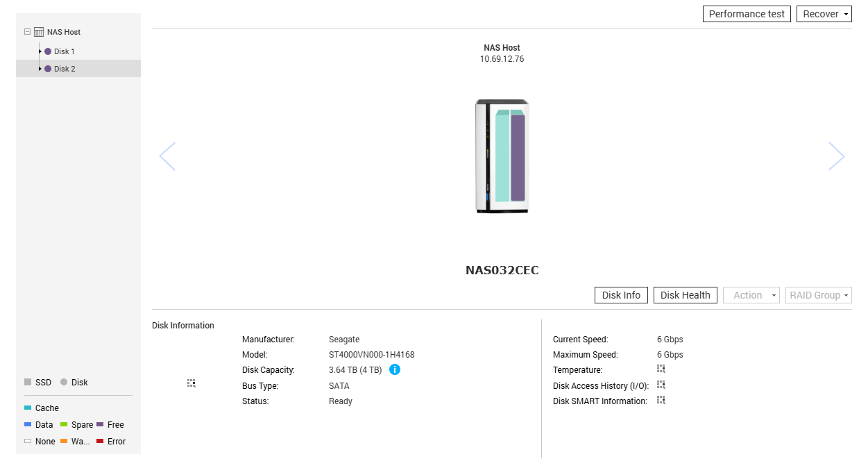The width and height of the screenshot is (868, 468).
Task: Select NAS Host in the tree
Action: (64, 32)
